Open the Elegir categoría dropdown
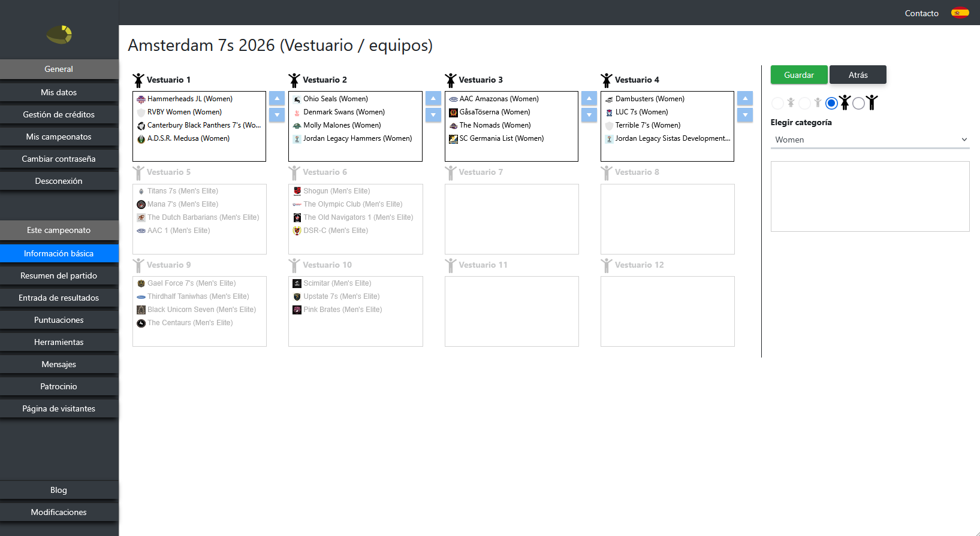The height and width of the screenshot is (536, 980). click(x=870, y=140)
